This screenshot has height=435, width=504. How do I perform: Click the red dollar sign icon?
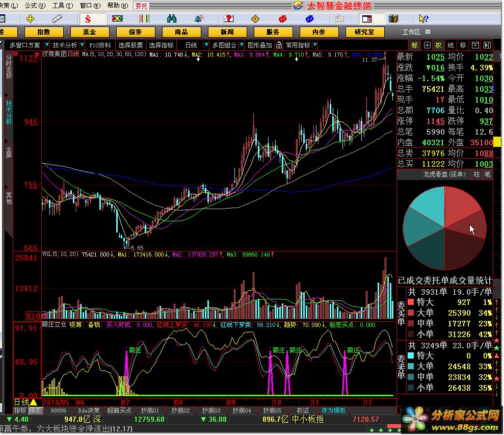tap(88, 19)
